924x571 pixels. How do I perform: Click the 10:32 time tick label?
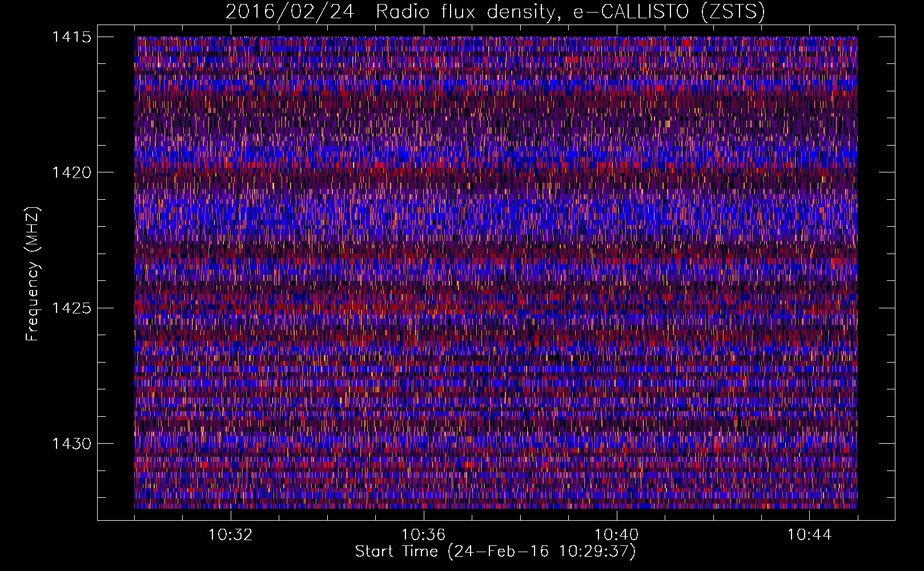coord(231,535)
